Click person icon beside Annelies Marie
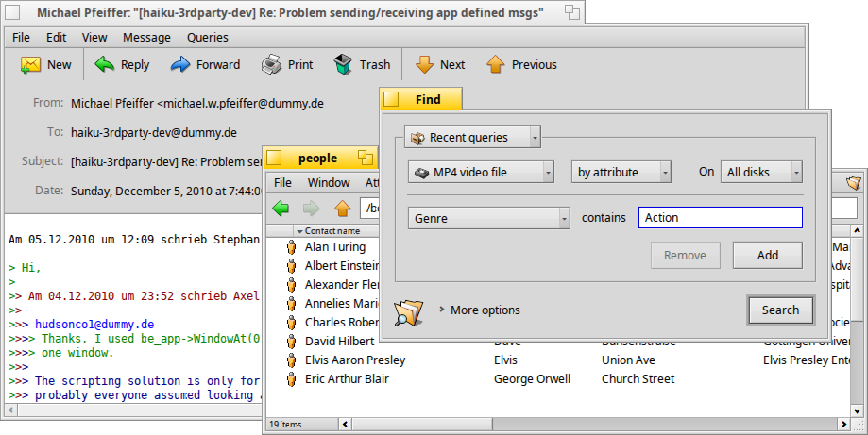 [x=291, y=304]
